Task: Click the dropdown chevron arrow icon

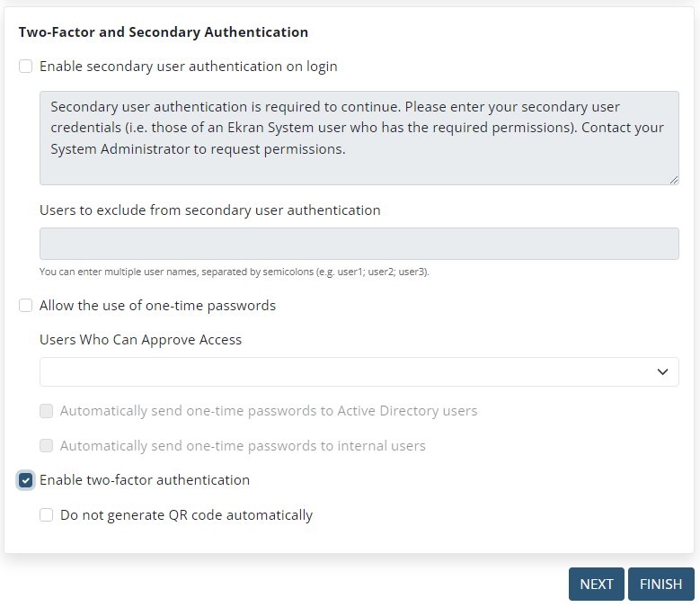Action: tap(662, 371)
